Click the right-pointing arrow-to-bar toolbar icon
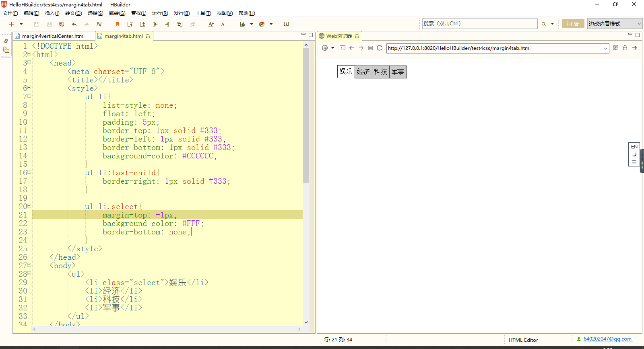 pyautogui.click(x=167, y=24)
